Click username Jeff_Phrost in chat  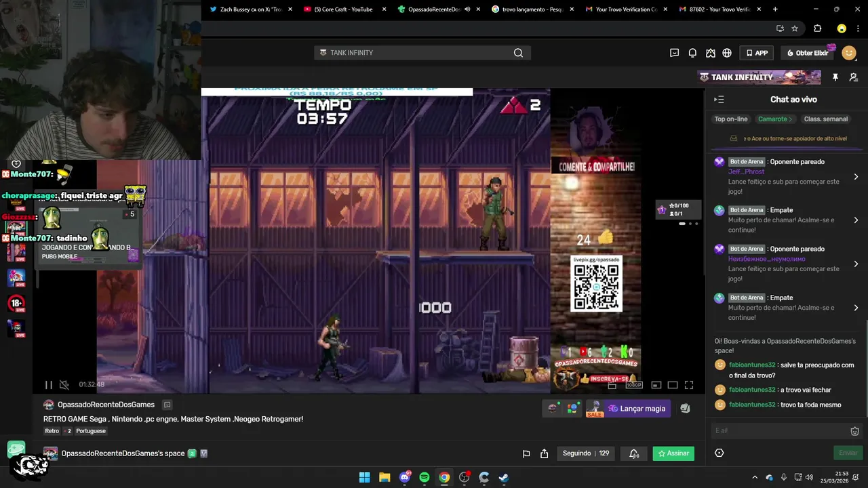(x=746, y=172)
